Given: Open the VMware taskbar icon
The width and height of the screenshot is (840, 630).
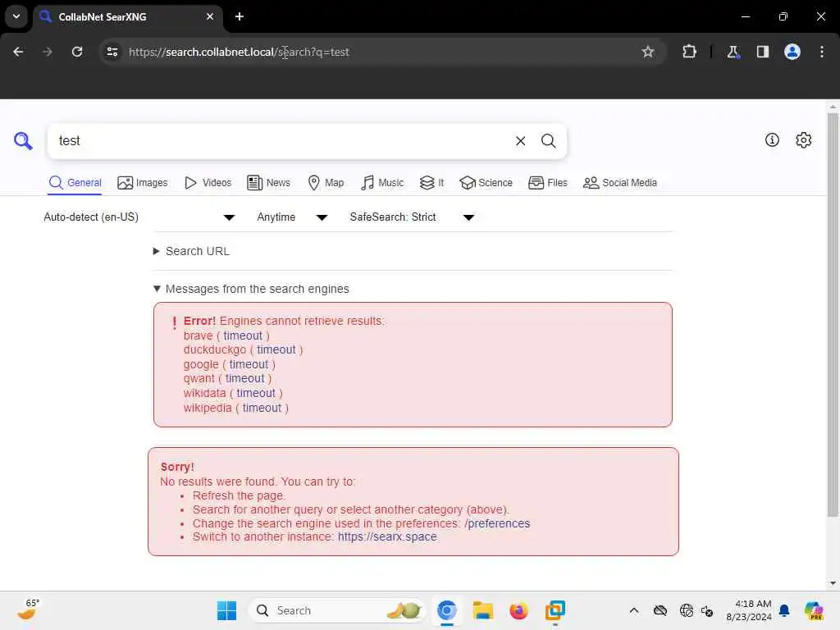Looking at the screenshot, I should pyautogui.click(x=555, y=610).
